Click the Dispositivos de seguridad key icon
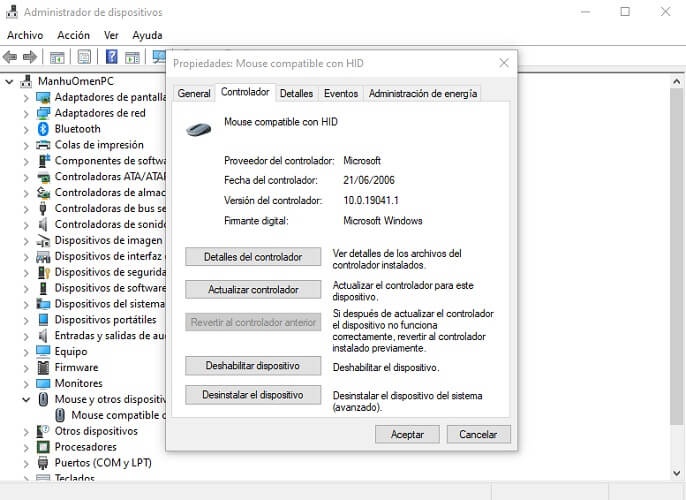 point(44,273)
